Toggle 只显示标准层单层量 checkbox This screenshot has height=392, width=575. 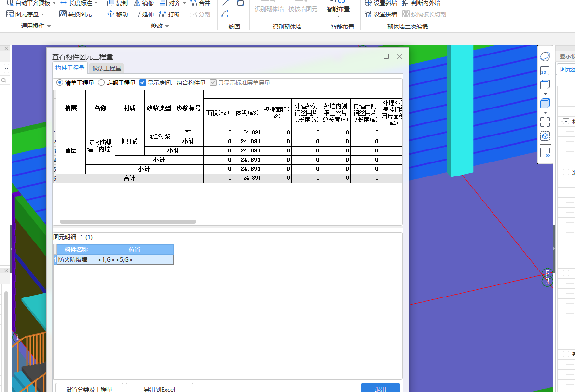tap(213, 82)
